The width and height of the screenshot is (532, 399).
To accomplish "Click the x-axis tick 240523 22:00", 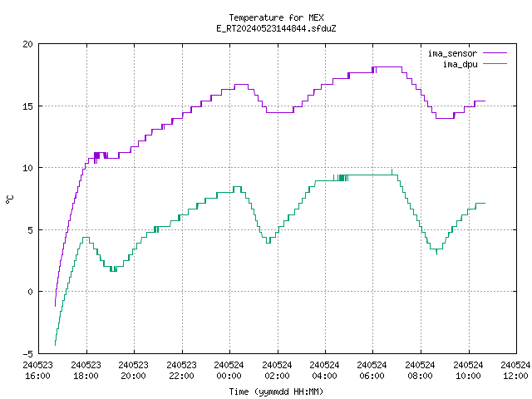I will [x=182, y=370].
